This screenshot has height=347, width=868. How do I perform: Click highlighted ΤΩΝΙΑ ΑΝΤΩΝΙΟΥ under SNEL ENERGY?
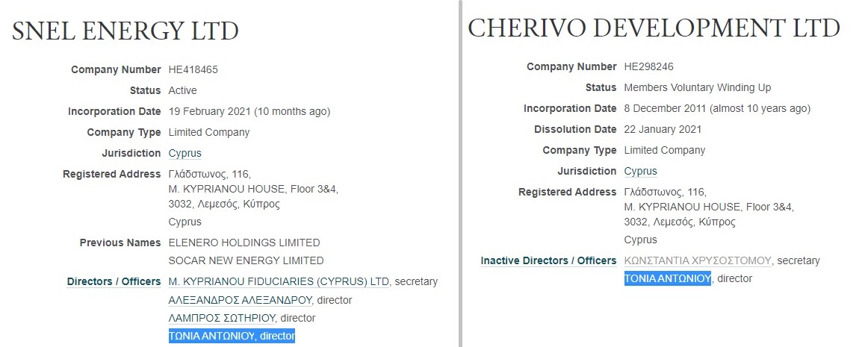point(211,336)
